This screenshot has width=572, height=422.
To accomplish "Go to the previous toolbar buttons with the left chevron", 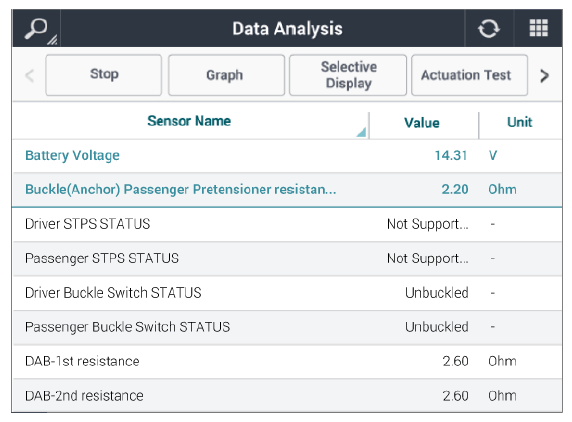I will pyautogui.click(x=30, y=76).
